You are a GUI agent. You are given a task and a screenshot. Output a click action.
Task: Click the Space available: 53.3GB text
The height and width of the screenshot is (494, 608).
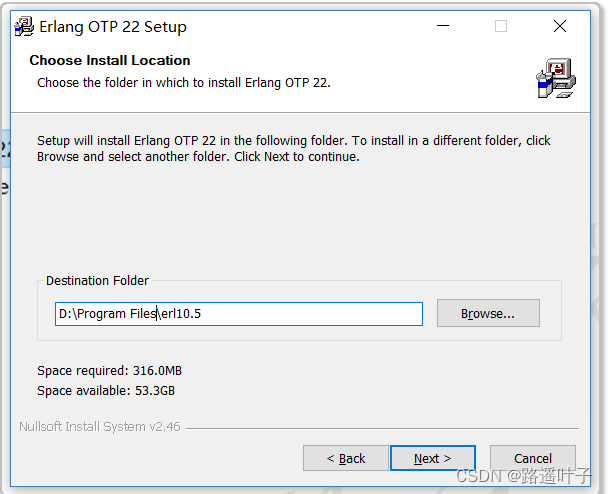pos(106,390)
